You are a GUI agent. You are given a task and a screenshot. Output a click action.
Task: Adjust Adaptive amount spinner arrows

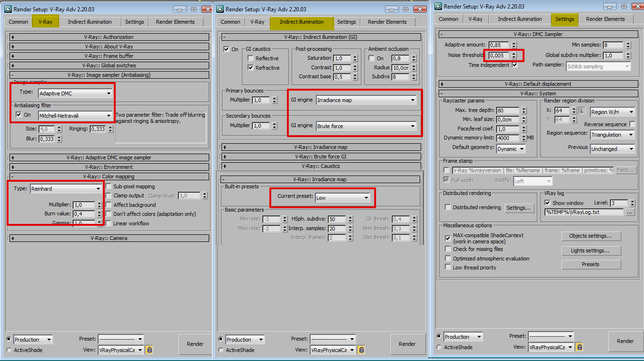click(x=515, y=45)
